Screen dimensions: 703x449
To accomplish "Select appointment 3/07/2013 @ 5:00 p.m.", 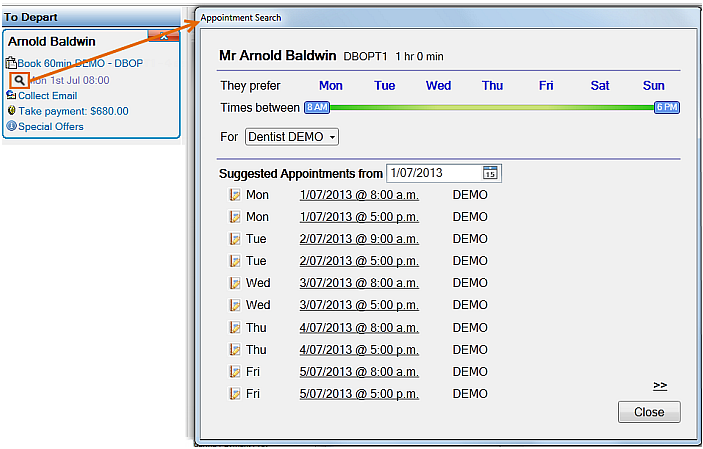I will (359, 305).
